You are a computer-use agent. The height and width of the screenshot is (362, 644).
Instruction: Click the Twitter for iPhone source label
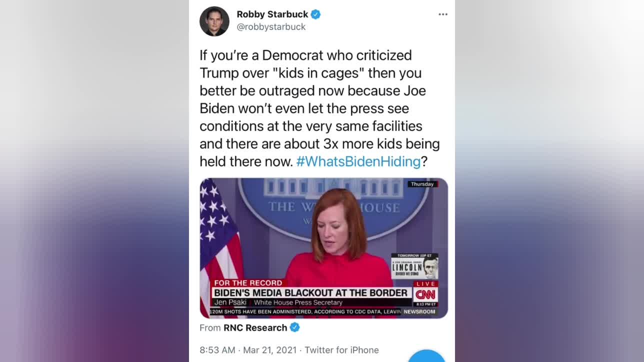tap(341, 350)
